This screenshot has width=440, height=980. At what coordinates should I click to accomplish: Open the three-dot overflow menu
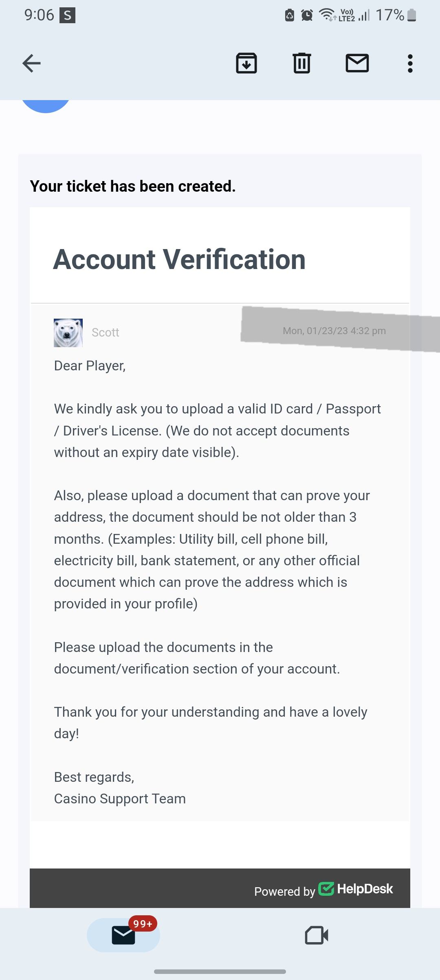tap(410, 63)
